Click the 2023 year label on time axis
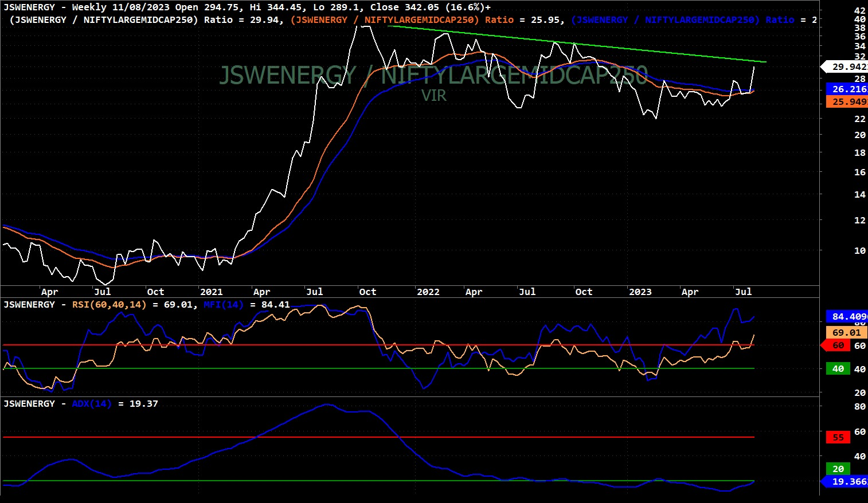 click(x=640, y=292)
